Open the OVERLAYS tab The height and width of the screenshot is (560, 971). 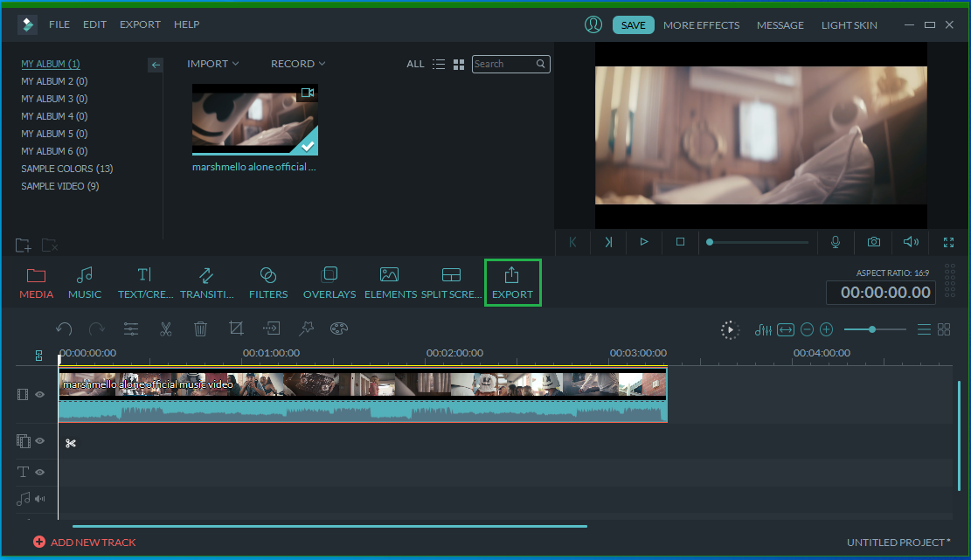tap(329, 283)
